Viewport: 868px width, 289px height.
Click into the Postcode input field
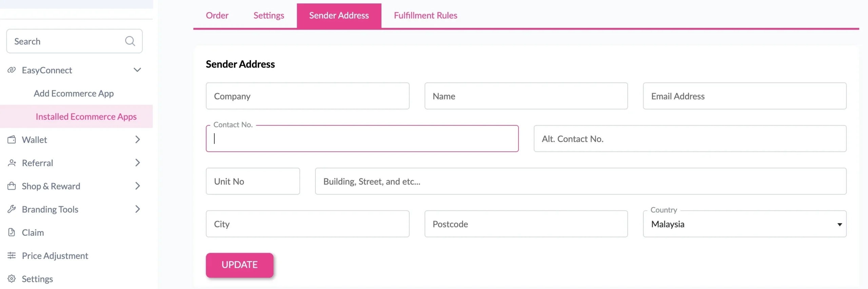pyautogui.click(x=526, y=224)
